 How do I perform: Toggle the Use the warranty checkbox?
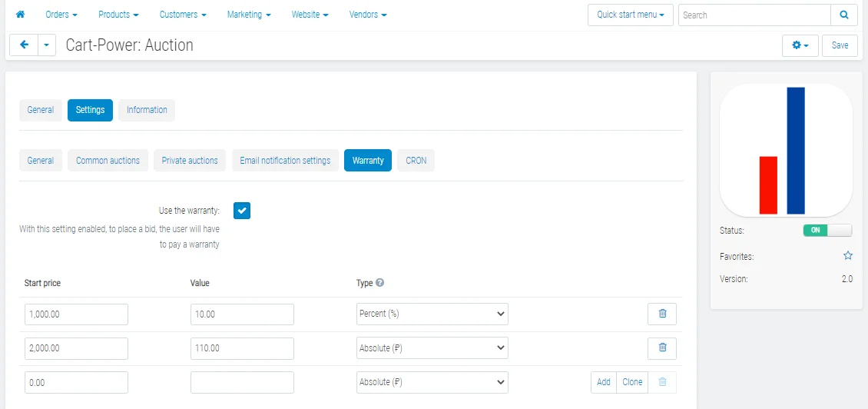coord(242,211)
